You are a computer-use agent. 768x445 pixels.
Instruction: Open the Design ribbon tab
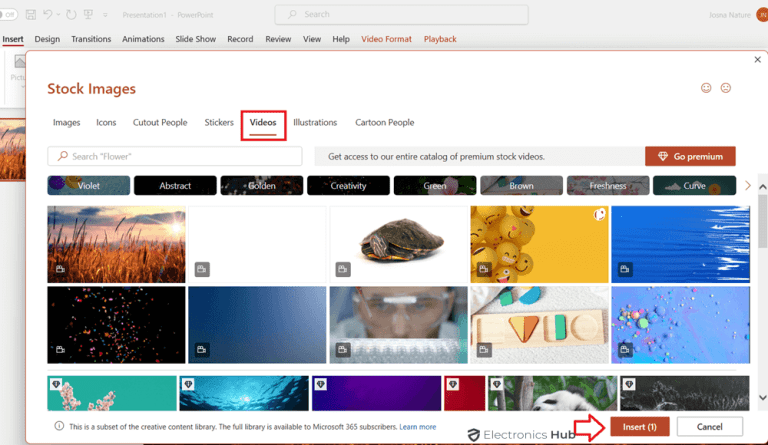[x=47, y=39]
